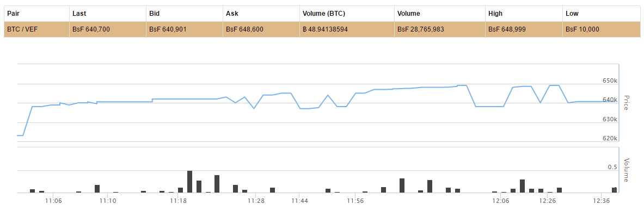644x223 pixels.
Task: Click the 650k price axis label
Action: click(610, 80)
